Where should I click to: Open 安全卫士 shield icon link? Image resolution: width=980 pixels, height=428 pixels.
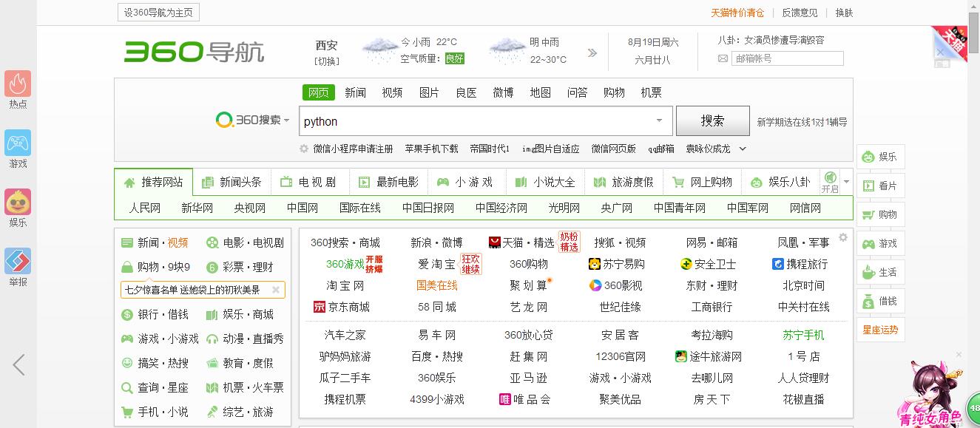[686, 264]
